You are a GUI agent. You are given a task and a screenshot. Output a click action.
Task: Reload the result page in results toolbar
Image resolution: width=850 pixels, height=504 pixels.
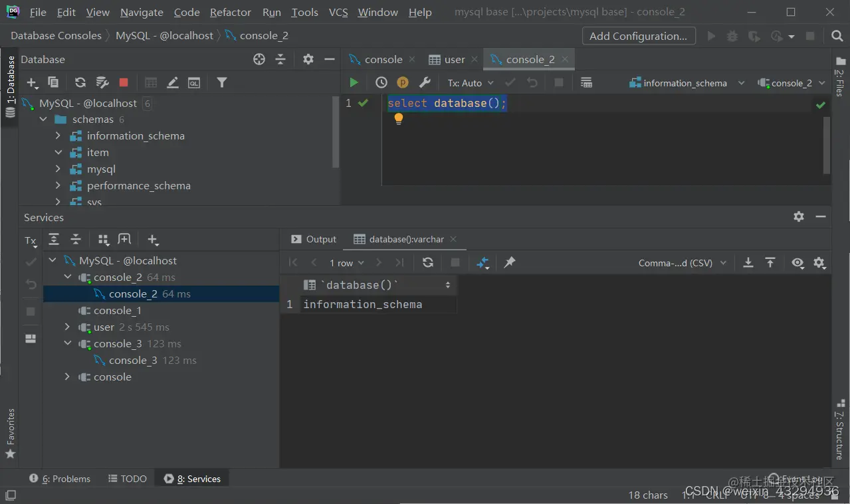point(428,262)
